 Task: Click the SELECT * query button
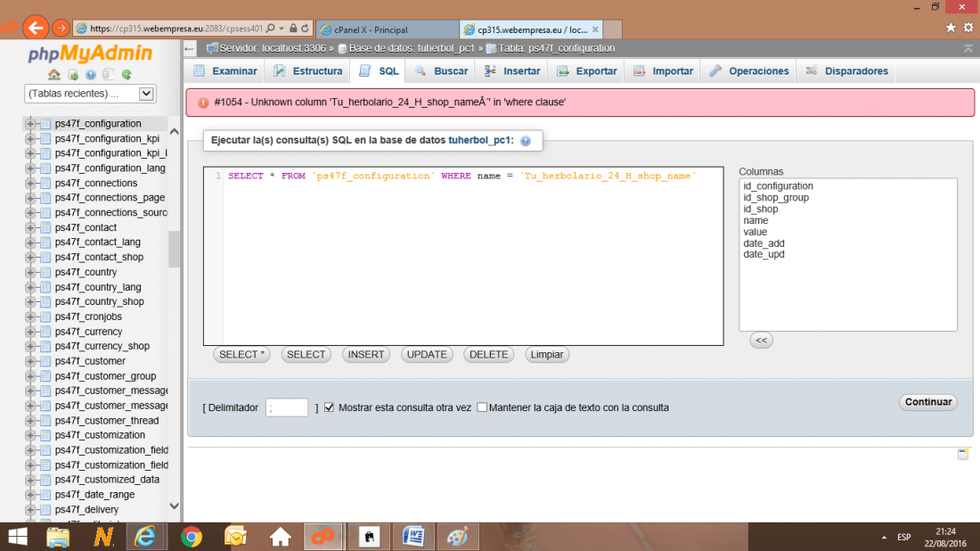(241, 355)
